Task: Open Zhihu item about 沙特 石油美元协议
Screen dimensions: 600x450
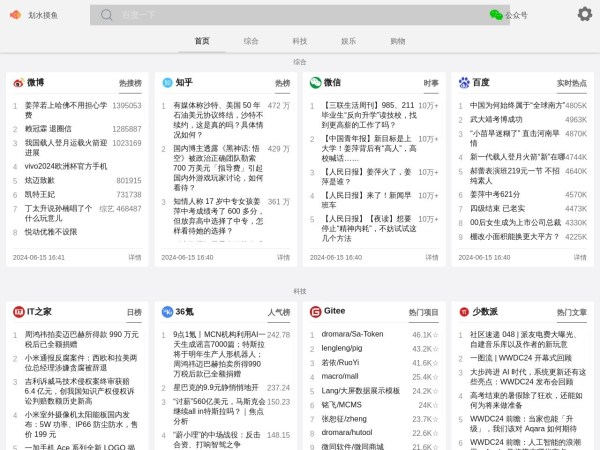Action: tap(218, 120)
